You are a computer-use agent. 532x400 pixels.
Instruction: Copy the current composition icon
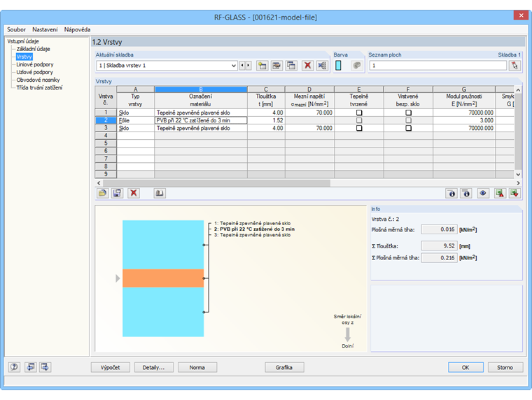[x=291, y=66]
